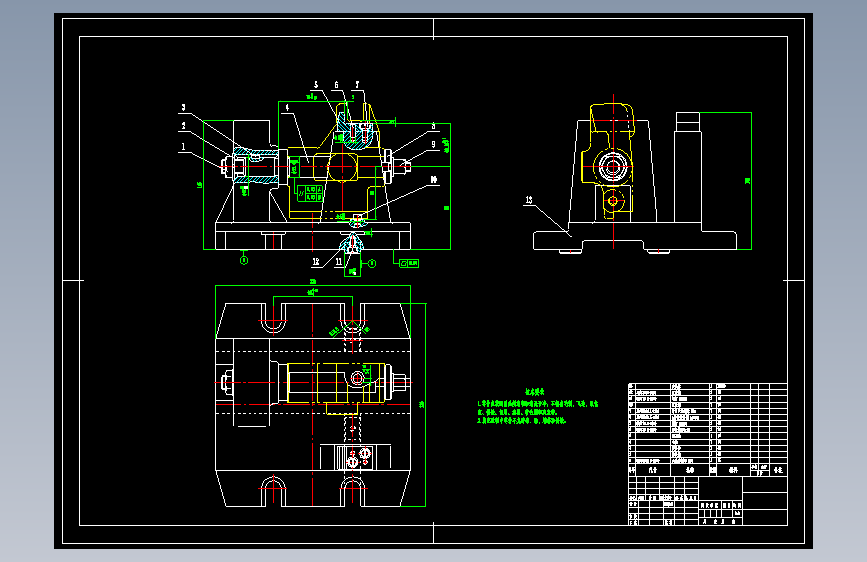Click part balloon number 1 in front view
The image size is (867, 562).
click(183, 147)
